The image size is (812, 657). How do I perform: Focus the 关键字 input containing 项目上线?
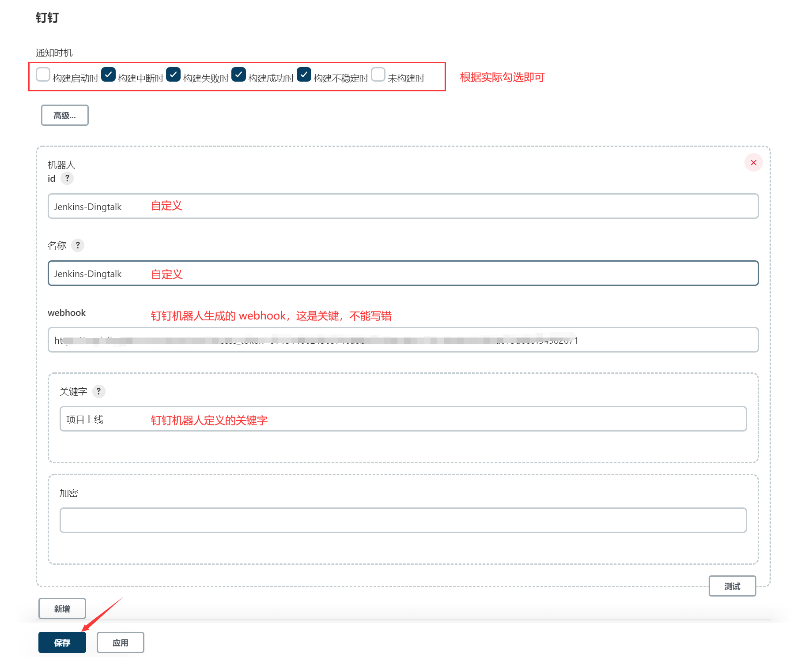pyautogui.click(x=403, y=419)
